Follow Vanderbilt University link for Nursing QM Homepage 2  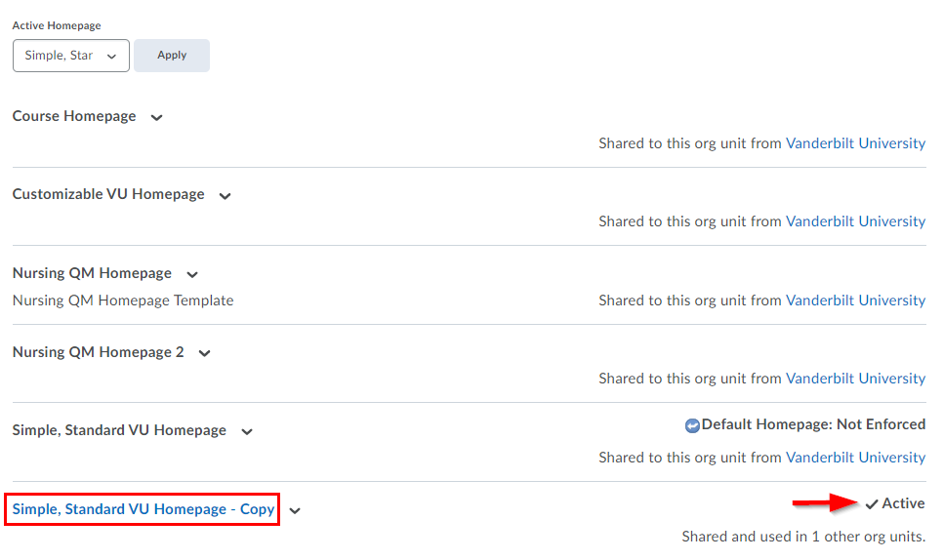click(855, 379)
